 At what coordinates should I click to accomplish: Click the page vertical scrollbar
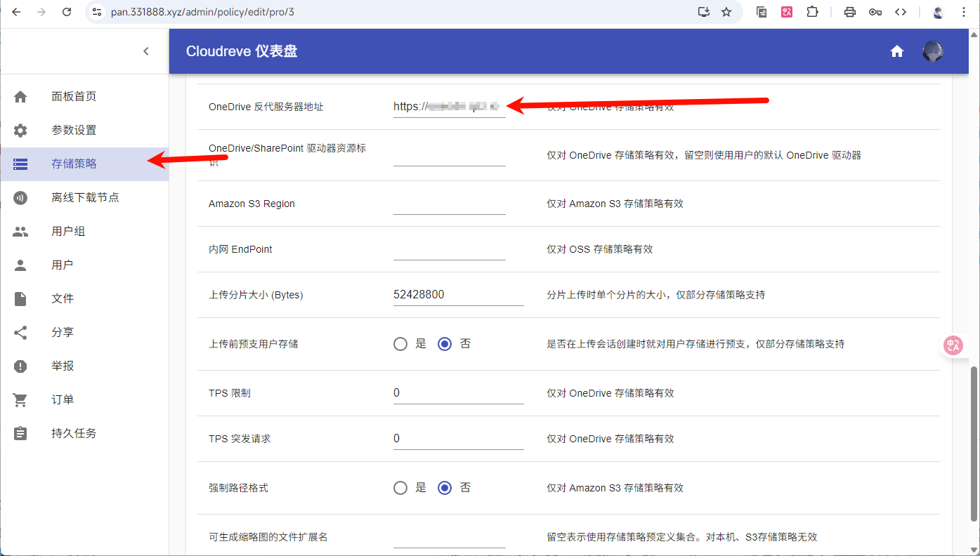973,442
